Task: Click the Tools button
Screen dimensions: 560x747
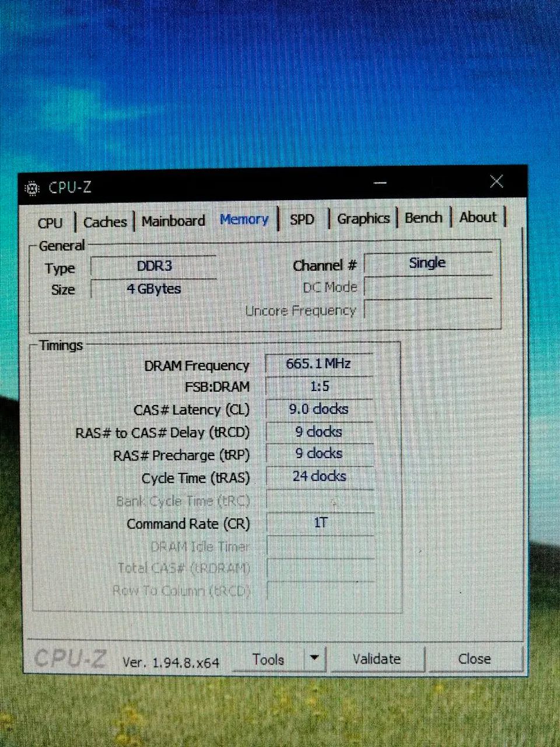Action: pos(268,659)
